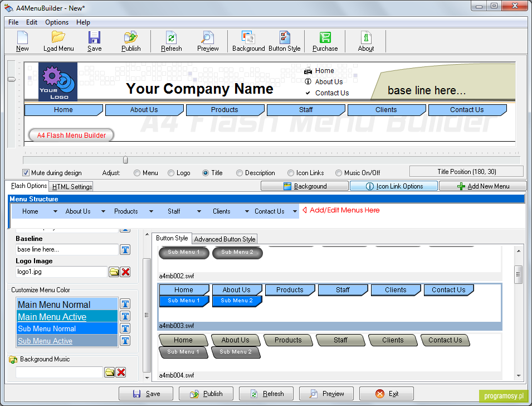This screenshot has width=532, height=406.
Task: Switch to the Flash Options tab
Action: pos(28,186)
